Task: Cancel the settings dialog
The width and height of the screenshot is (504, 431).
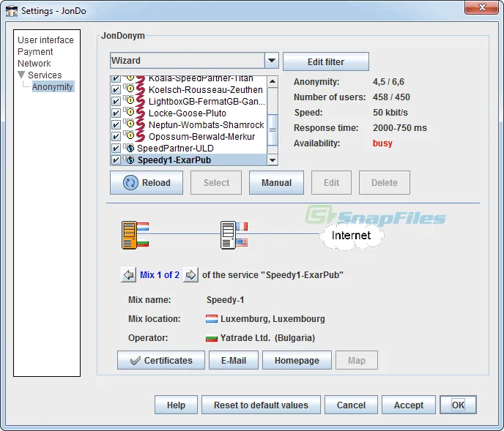Action: [x=351, y=405]
